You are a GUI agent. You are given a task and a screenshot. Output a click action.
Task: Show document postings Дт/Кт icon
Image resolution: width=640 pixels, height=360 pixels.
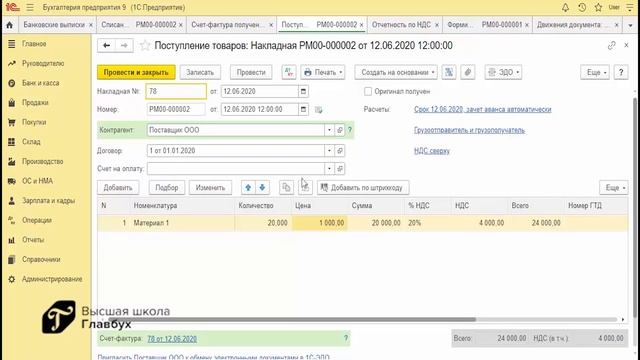point(289,72)
